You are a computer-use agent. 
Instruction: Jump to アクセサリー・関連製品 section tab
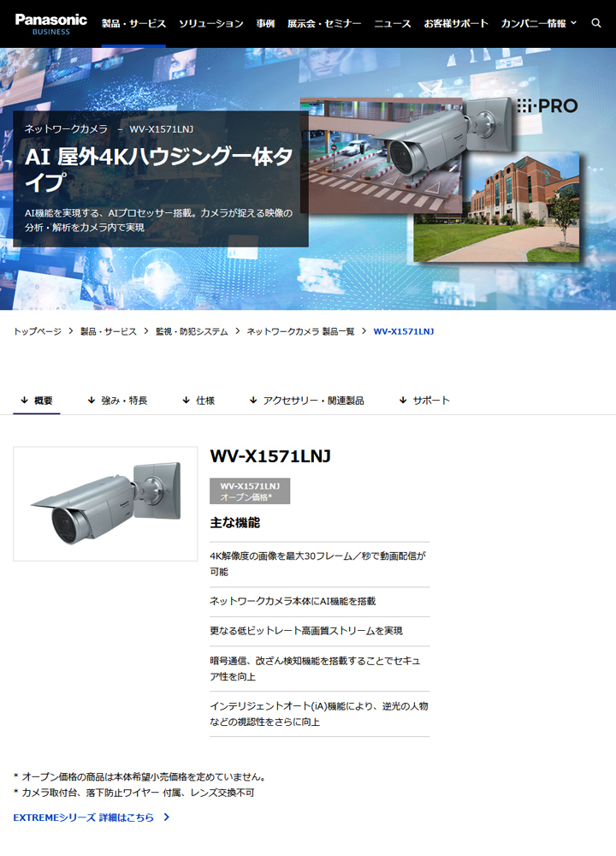(306, 401)
